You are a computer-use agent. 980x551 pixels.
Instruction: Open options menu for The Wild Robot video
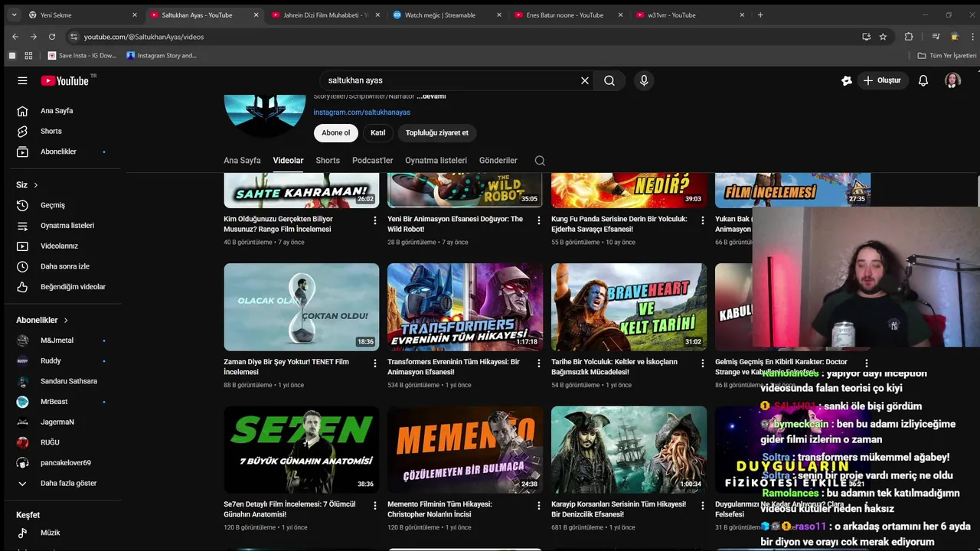(x=539, y=220)
